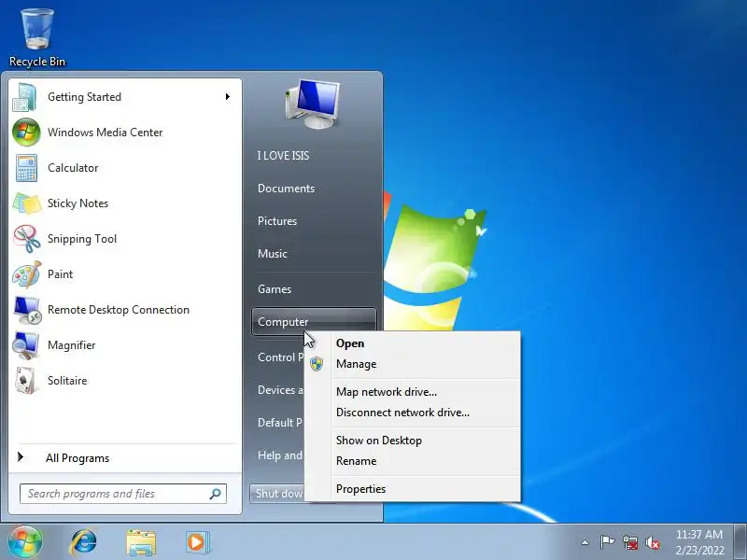Click the Show desktop strip
The height and width of the screenshot is (560, 747).
tap(740, 542)
